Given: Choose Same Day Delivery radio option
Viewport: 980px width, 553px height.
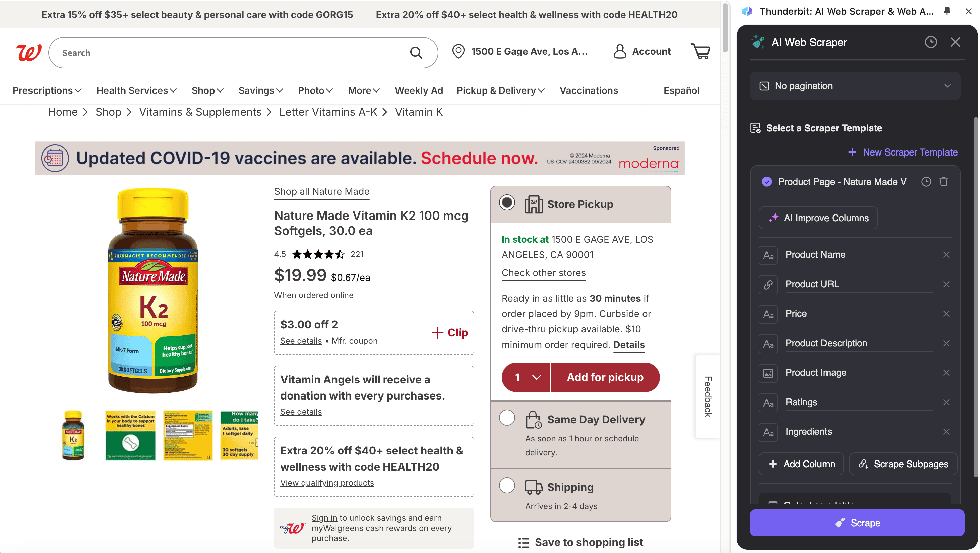Looking at the screenshot, I should (x=507, y=418).
